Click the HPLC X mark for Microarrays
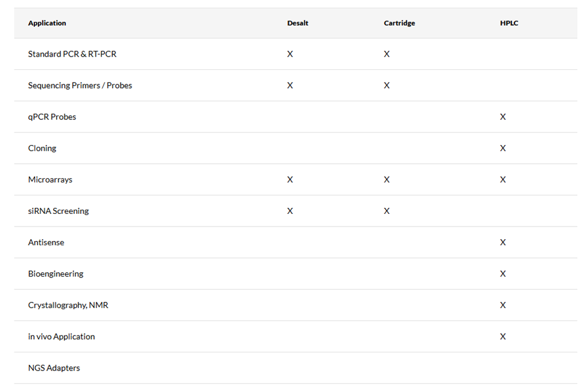Viewport: 588px width, 385px height. coord(503,180)
